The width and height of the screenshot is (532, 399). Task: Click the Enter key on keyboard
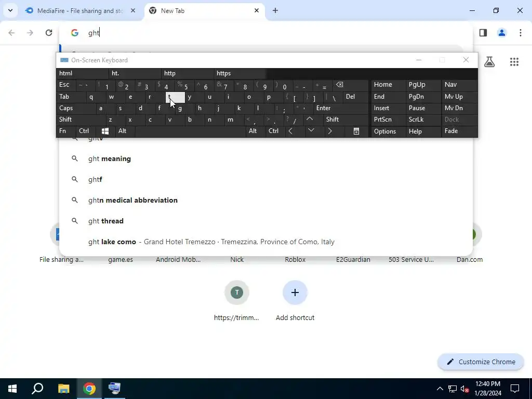coord(341,108)
